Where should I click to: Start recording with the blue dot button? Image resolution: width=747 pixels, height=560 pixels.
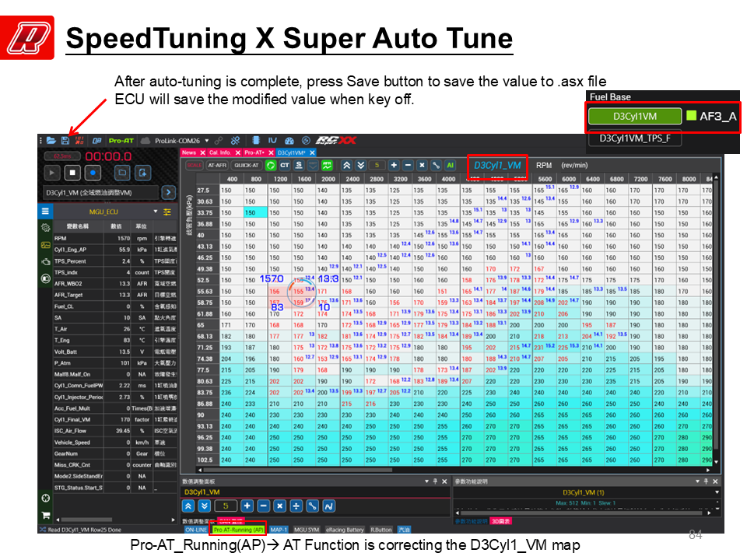93,173
